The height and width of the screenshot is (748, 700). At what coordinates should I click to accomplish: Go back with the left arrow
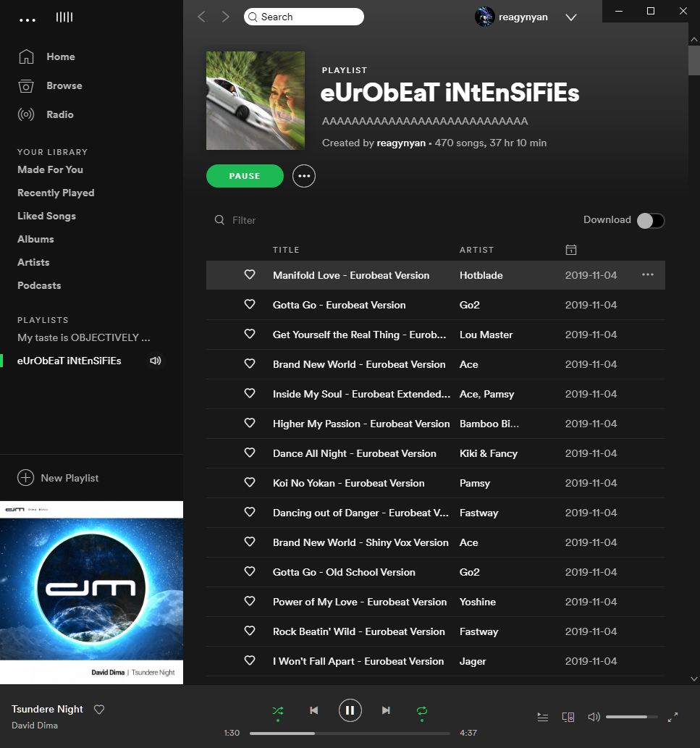[202, 17]
